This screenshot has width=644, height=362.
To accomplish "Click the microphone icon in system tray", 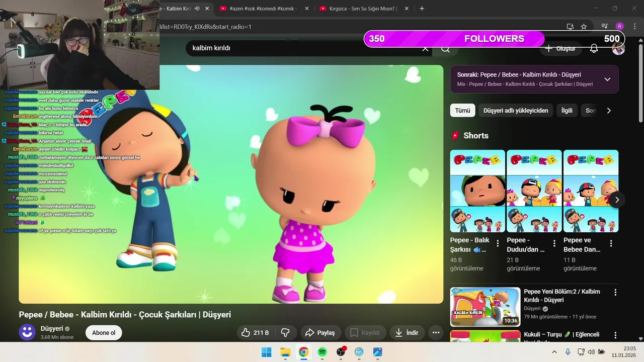I will 568,352.
